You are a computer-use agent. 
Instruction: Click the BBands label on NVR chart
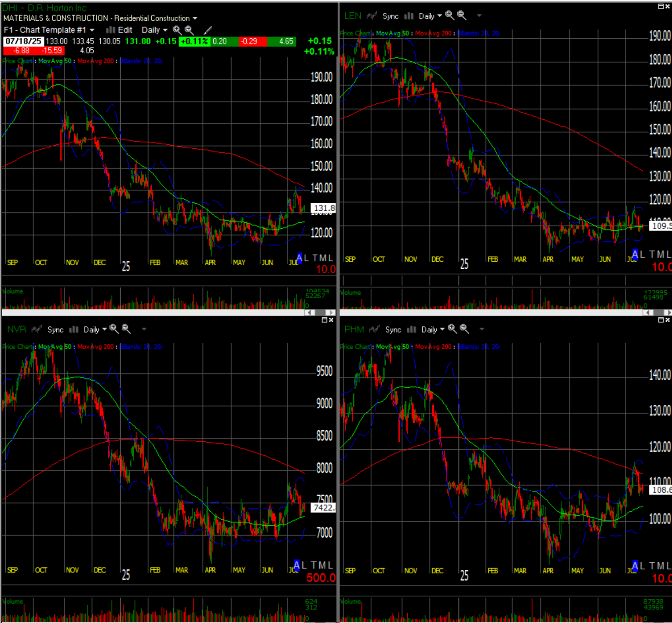click(x=141, y=347)
